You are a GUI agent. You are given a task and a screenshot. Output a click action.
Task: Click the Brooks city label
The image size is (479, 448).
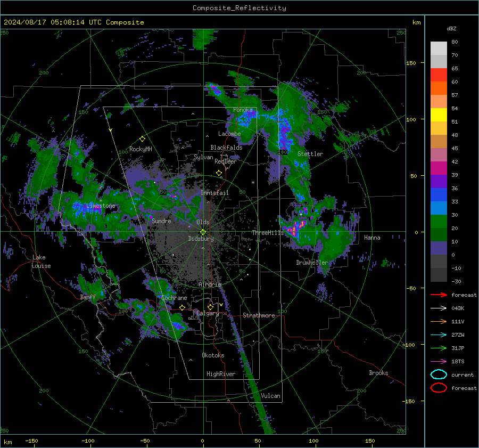378,373
